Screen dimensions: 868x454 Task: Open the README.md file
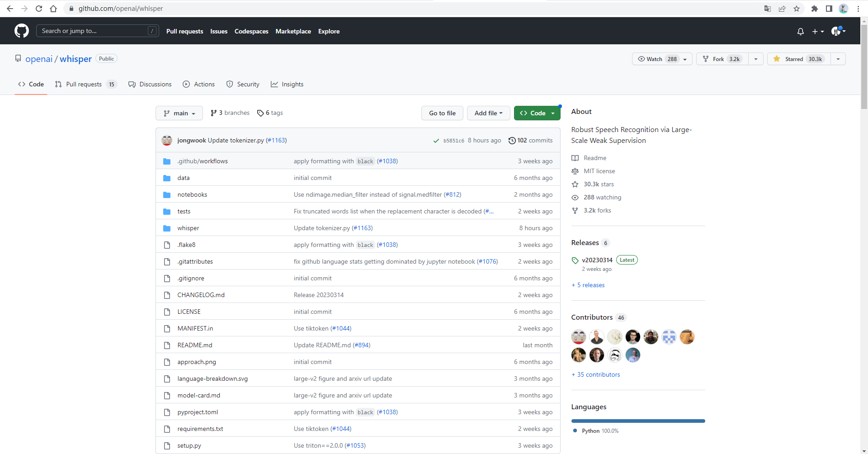(x=195, y=345)
